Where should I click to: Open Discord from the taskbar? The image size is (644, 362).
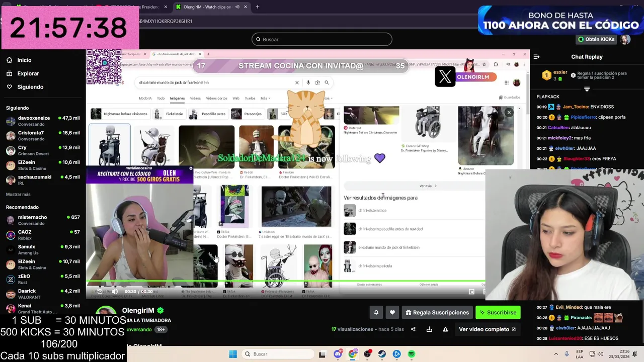click(338, 354)
